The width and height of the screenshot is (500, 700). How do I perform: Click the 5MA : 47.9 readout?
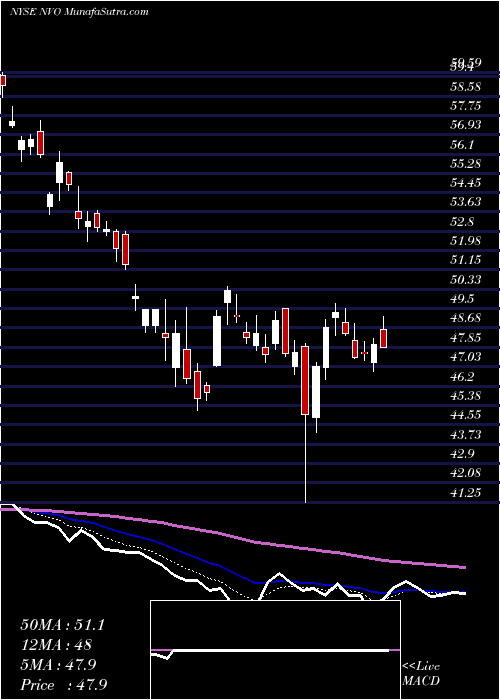coord(57,665)
